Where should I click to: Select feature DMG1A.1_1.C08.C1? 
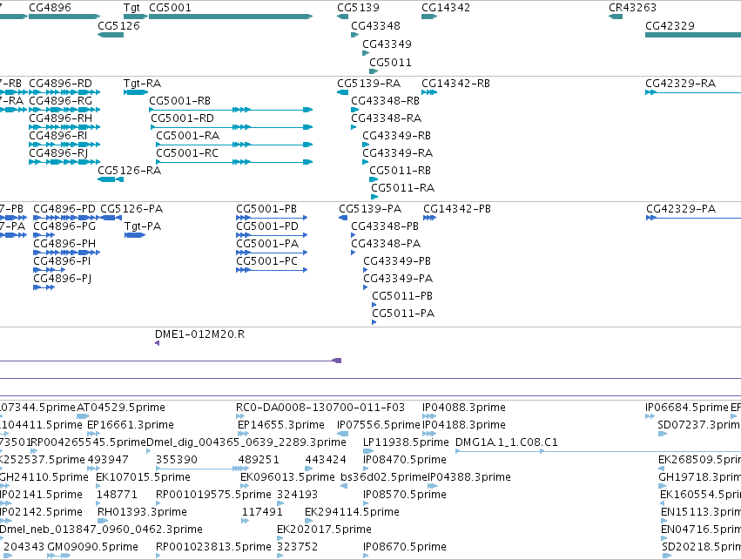pyautogui.click(x=507, y=442)
